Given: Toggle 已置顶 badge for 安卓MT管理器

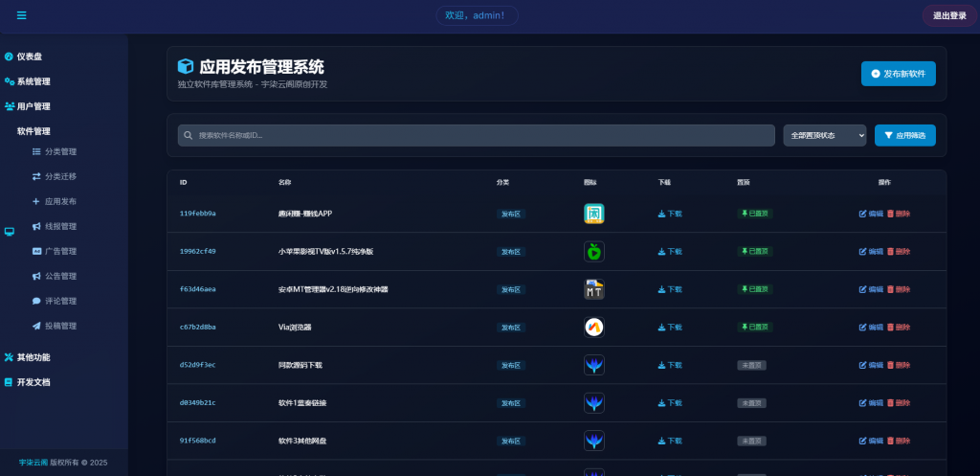Looking at the screenshot, I should pos(755,289).
